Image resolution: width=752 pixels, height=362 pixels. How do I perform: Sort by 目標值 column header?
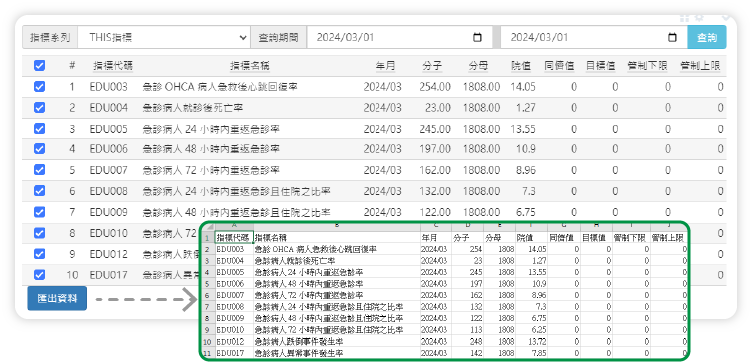pyautogui.click(x=600, y=66)
